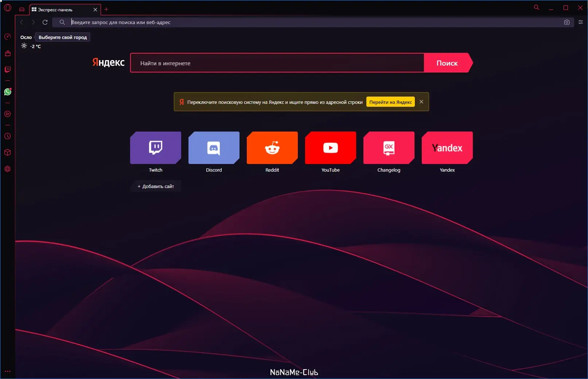Image resolution: width=588 pixels, height=379 pixels.
Task: Open the YouTube speed dial tile
Action: click(x=331, y=148)
